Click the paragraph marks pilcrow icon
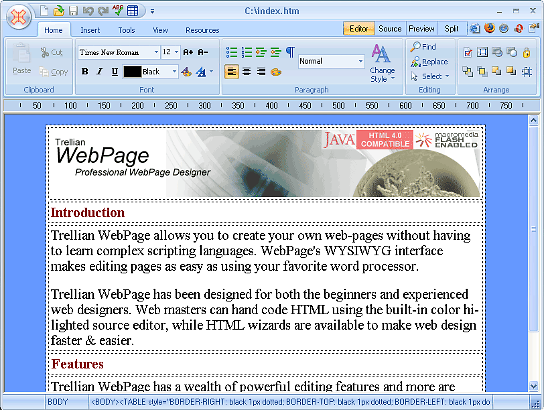 290,52
